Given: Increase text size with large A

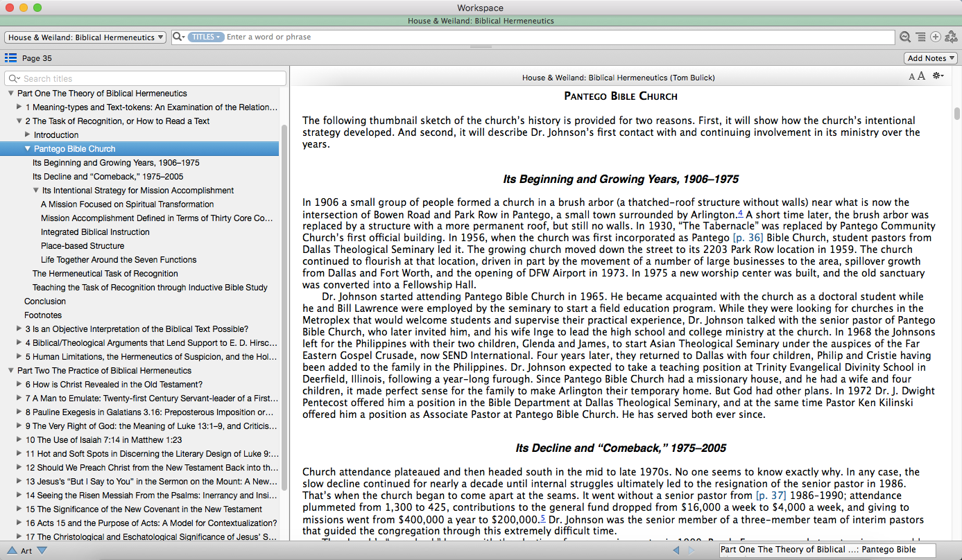Looking at the screenshot, I should click(922, 76).
